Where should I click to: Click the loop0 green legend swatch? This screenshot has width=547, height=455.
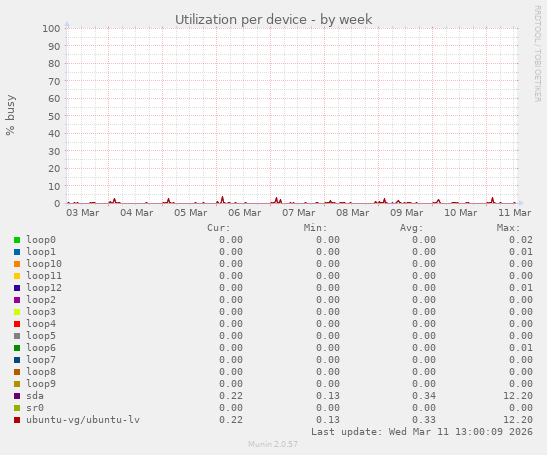(17, 240)
